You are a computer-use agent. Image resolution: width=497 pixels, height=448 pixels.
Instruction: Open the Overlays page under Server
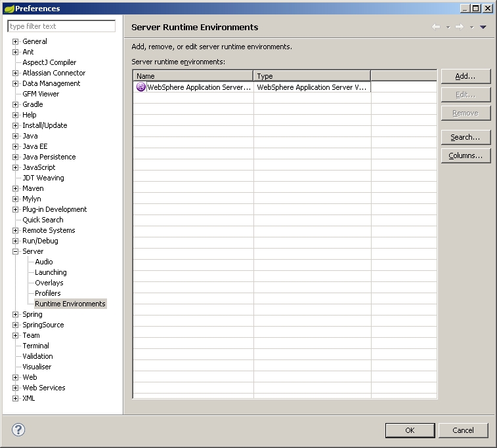tap(49, 283)
